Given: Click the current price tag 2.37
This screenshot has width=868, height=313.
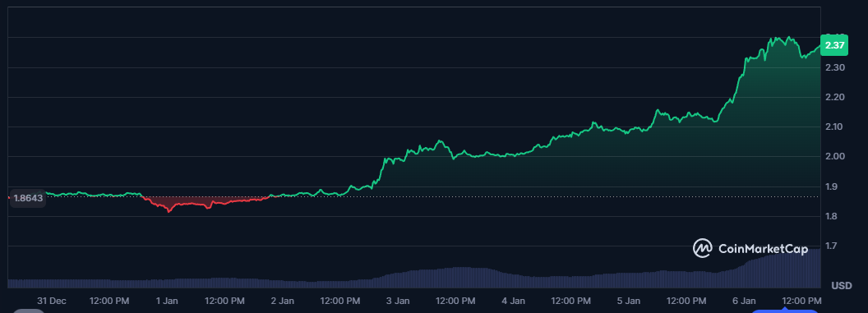Looking at the screenshot, I should tap(833, 45).
